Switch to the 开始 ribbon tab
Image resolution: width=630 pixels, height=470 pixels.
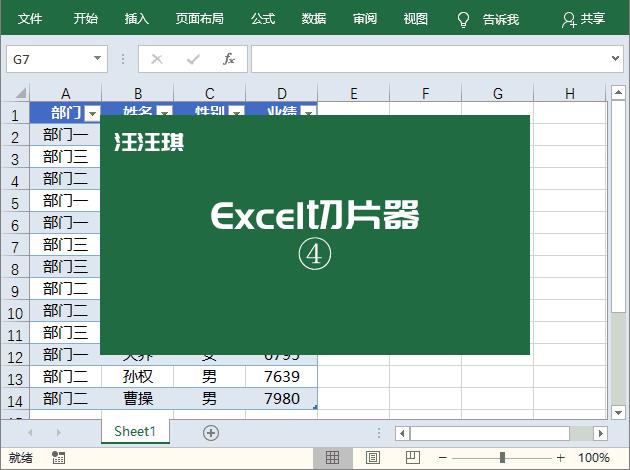pyautogui.click(x=85, y=18)
